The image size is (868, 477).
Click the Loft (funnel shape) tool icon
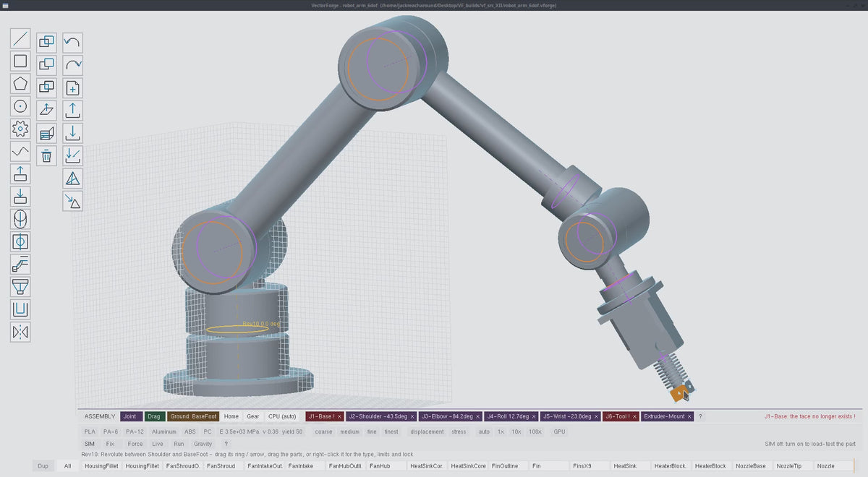(21, 286)
